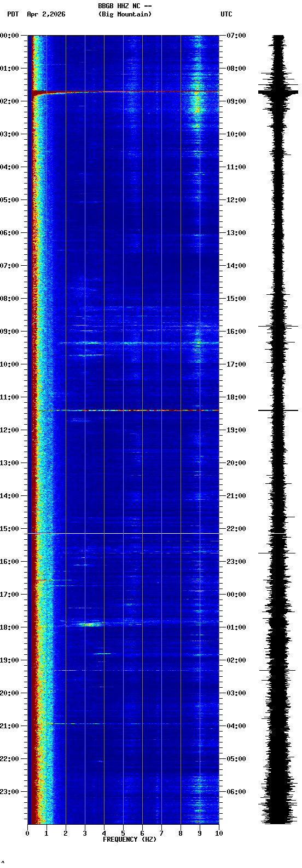The height and width of the screenshot is (868, 302).
Task: Click UTC time label "04:00" on right axis
Action: pos(236,726)
